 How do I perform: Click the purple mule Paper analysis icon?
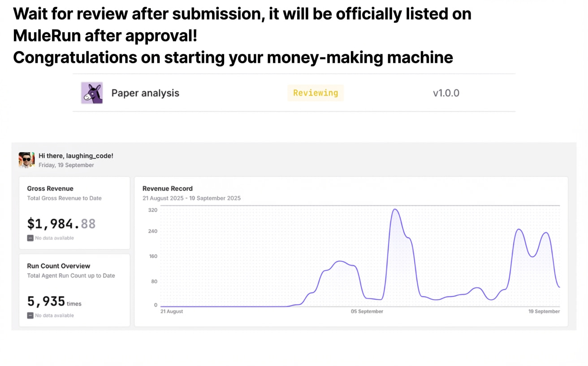(92, 93)
